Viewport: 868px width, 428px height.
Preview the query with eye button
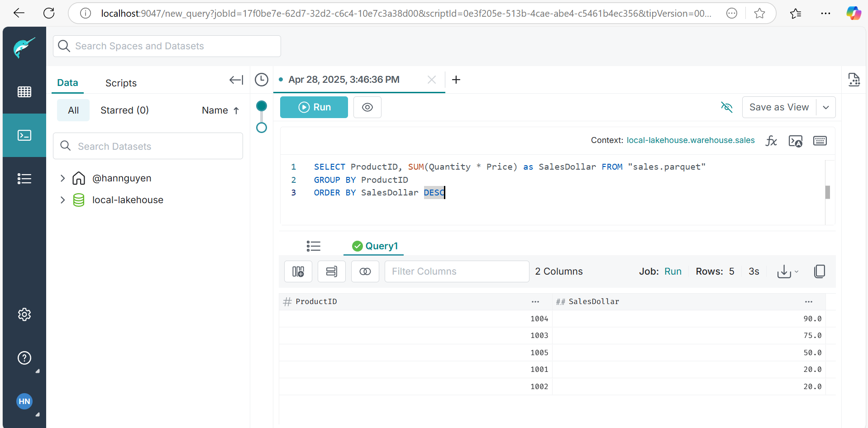(367, 107)
